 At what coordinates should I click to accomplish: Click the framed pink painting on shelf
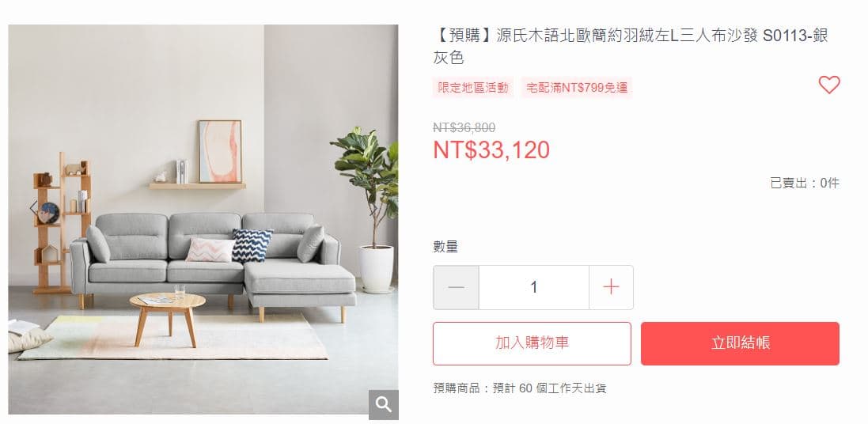[x=220, y=151]
